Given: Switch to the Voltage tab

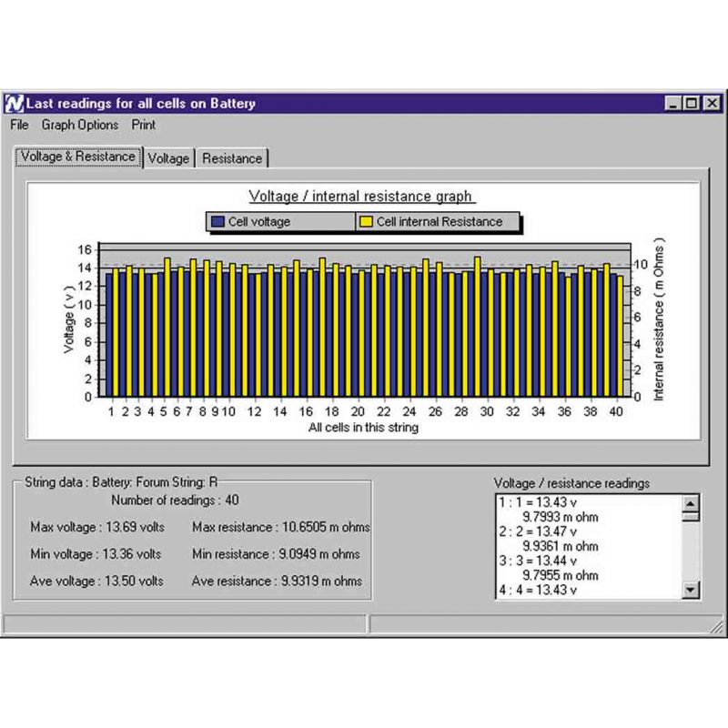Looking at the screenshot, I should click(x=171, y=157).
